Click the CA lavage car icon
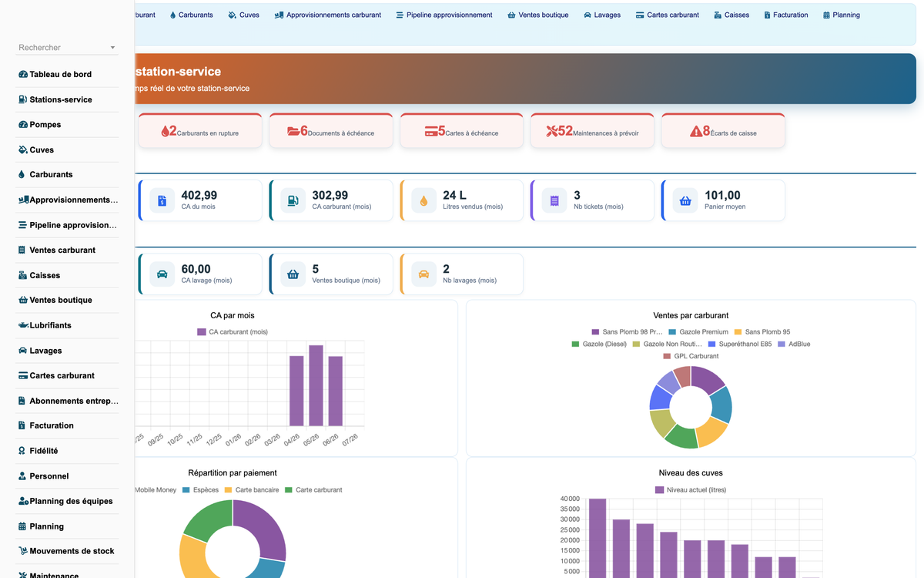Screen dimensions: 924x578 tap(162, 274)
